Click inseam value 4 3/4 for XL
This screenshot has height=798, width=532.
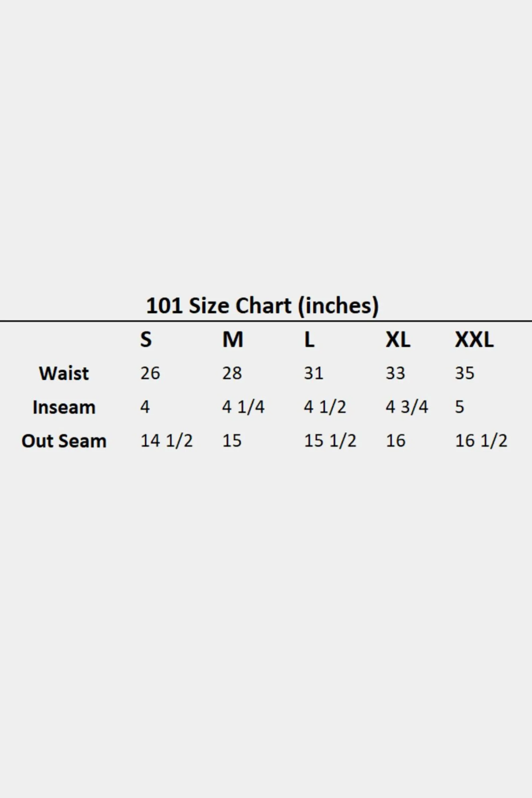[x=407, y=407]
